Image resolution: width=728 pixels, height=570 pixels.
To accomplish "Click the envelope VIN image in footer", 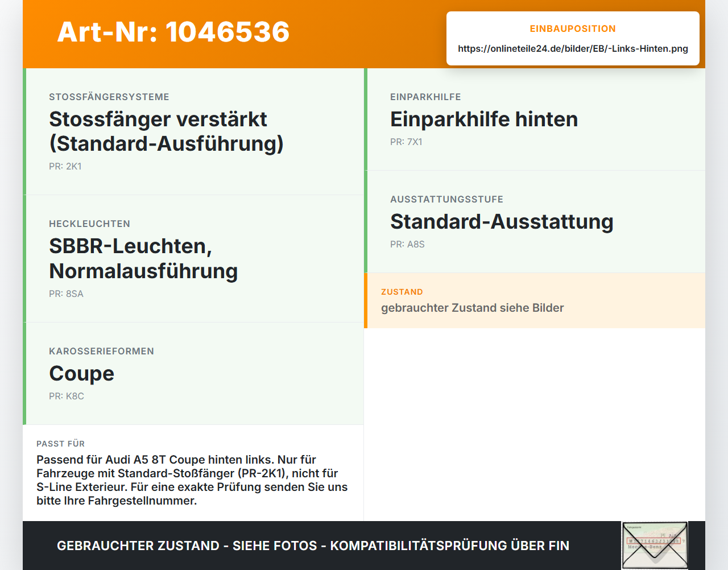I will point(655,545).
